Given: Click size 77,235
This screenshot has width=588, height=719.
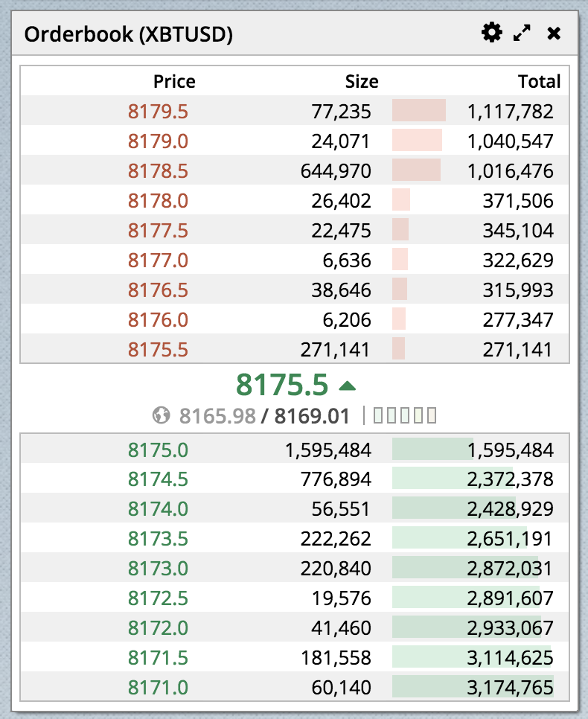Looking at the screenshot, I should click(341, 112).
